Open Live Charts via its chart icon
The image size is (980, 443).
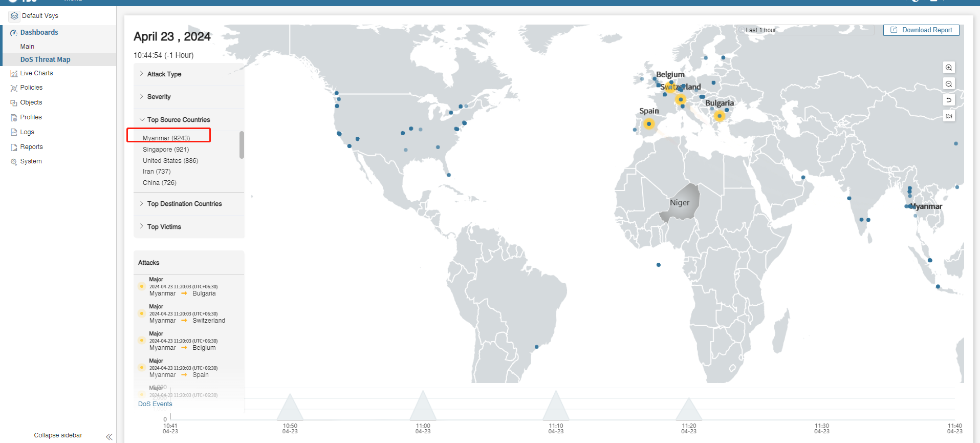(x=14, y=74)
